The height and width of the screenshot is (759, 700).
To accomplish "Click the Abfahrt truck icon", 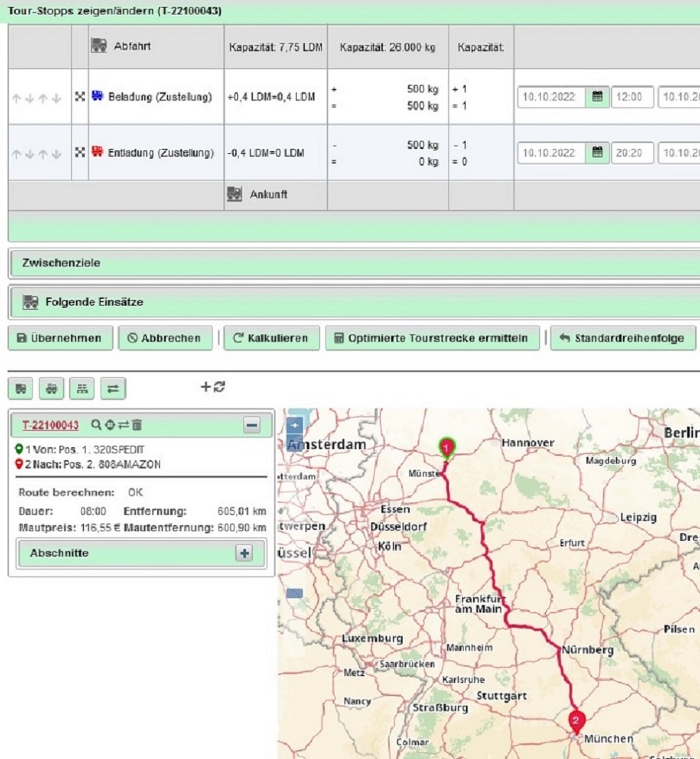I will click(x=99, y=46).
